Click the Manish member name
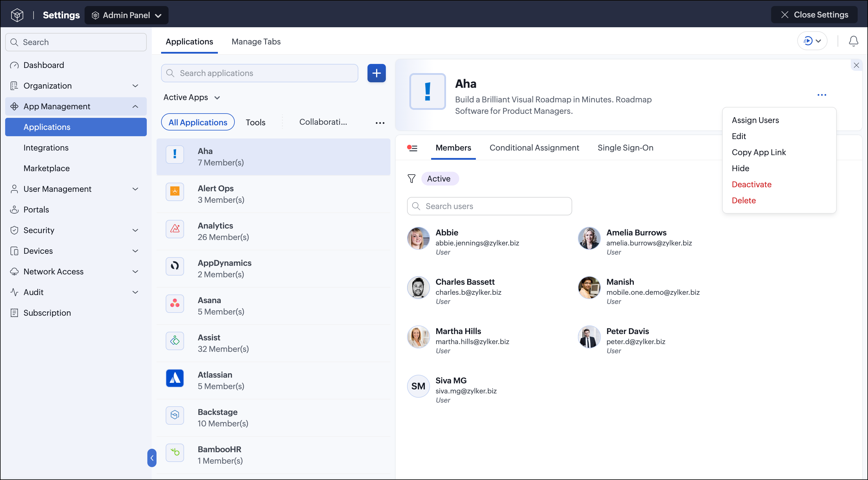The width and height of the screenshot is (868, 480). [x=620, y=282]
